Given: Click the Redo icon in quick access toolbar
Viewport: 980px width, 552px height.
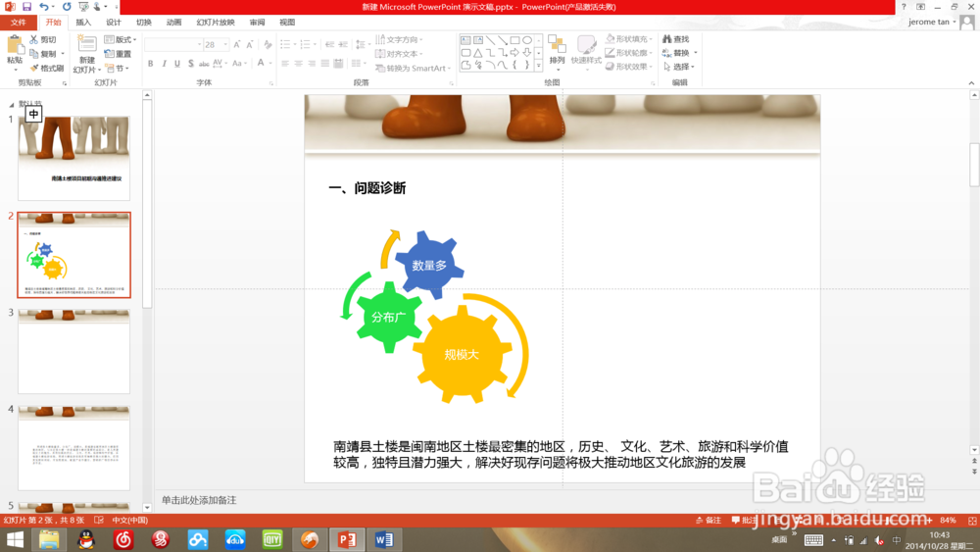Looking at the screenshot, I should point(67,6).
